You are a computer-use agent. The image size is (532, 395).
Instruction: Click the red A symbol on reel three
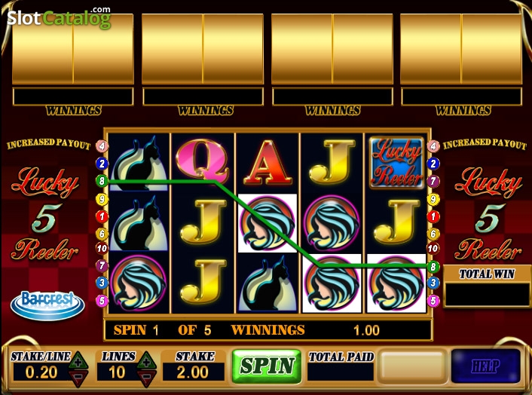pyautogui.click(x=267, y=162)
